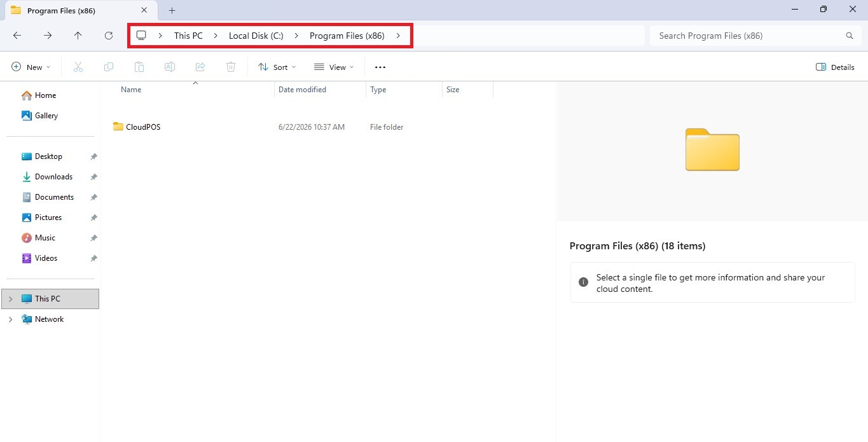Click the pin icon beside Pictures

93,218
